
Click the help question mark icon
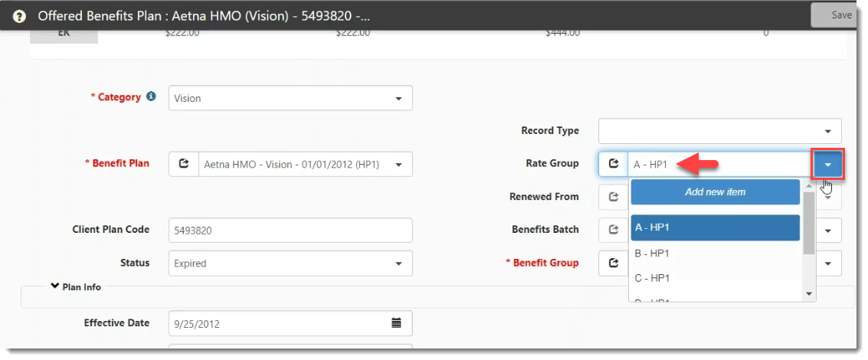pos(19,15)
